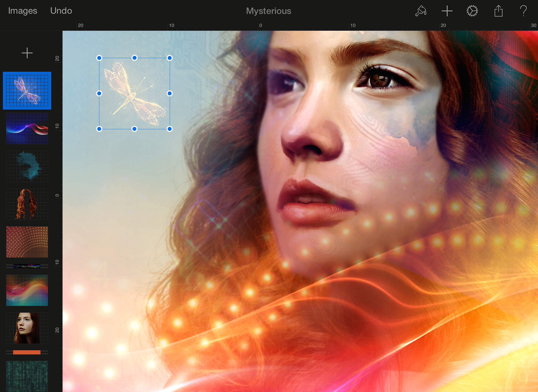Select the colorful wave gradient layer

(27, 290)
